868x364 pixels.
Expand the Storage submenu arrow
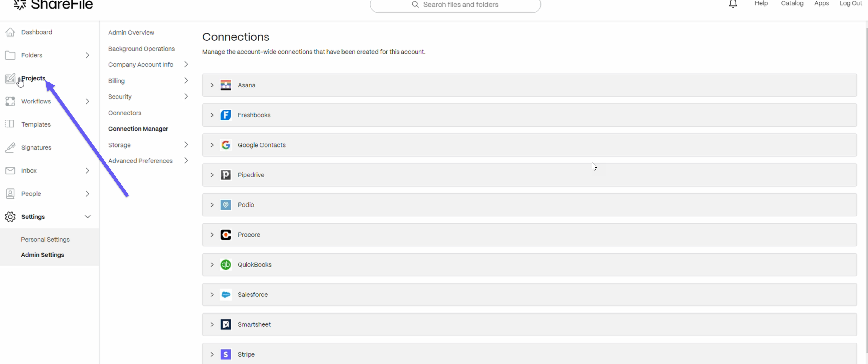[186, 145]
